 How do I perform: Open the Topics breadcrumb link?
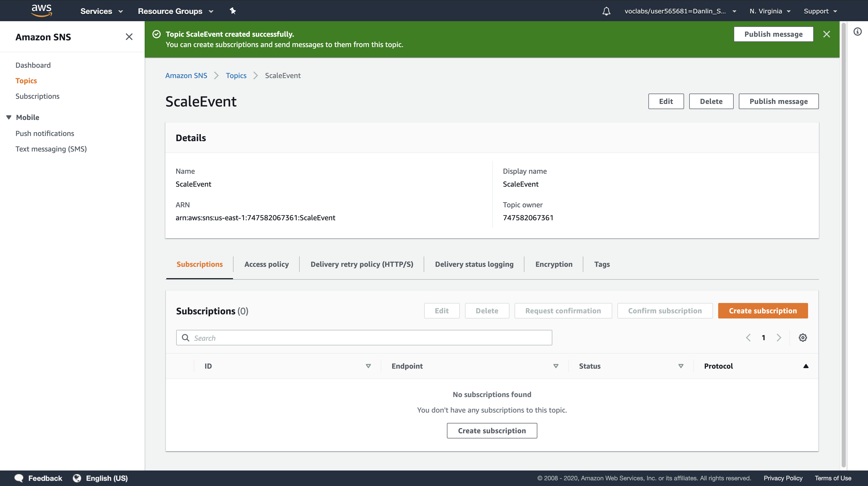(236, 75)
